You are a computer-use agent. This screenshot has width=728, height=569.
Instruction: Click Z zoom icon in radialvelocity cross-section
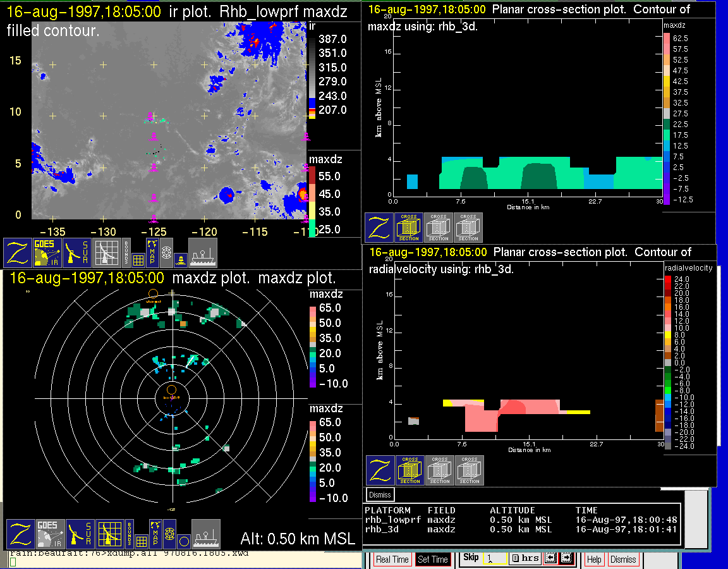pos(380,471)
